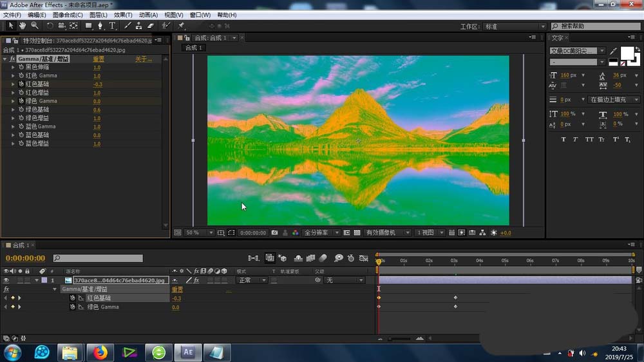Click the snapshot camera icon below the preview
This screenshot has height=362, width=644.
[x=275, y=233]
